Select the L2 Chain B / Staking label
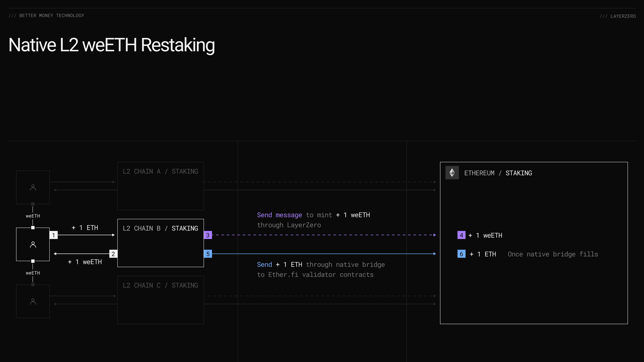Image resolution: width=644 pixels, height=362 pixels. click(x=160, y=228)
